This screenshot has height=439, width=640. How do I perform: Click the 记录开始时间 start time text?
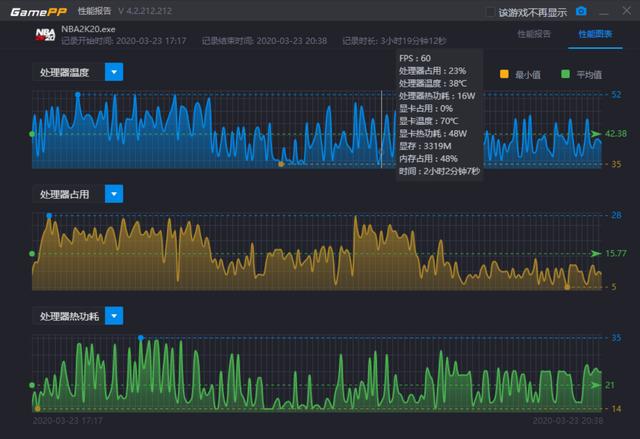[124, 41]
